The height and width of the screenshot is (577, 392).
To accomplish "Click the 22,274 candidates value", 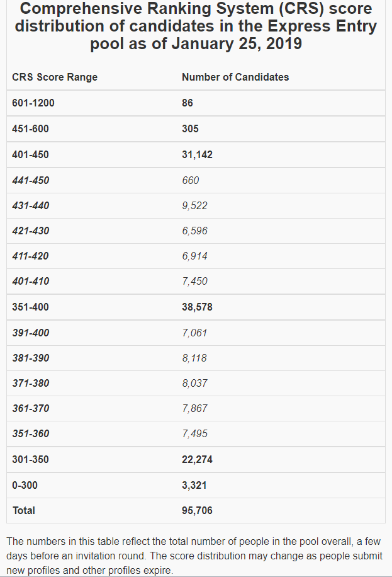I will click(197, 459).
